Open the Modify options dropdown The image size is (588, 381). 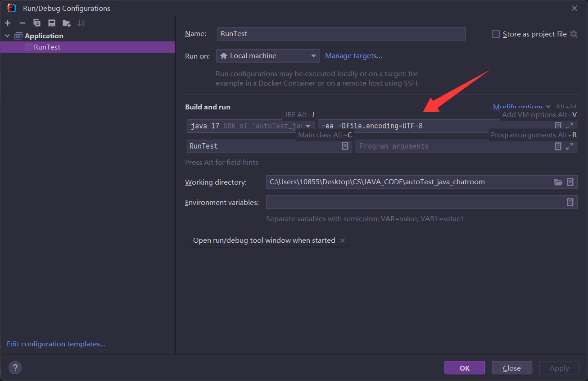tap(522, 107)
